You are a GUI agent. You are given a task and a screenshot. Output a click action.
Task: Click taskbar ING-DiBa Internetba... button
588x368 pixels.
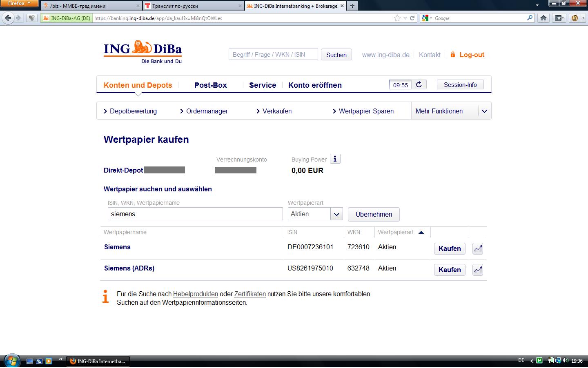(x=98, y=361)
